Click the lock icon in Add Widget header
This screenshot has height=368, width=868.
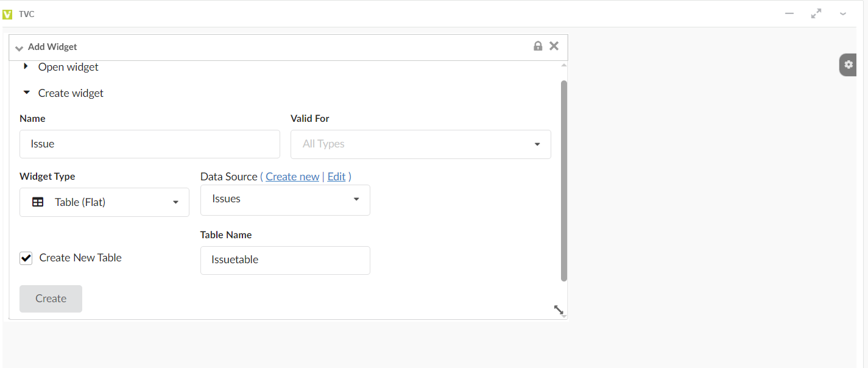coord(538,46)
